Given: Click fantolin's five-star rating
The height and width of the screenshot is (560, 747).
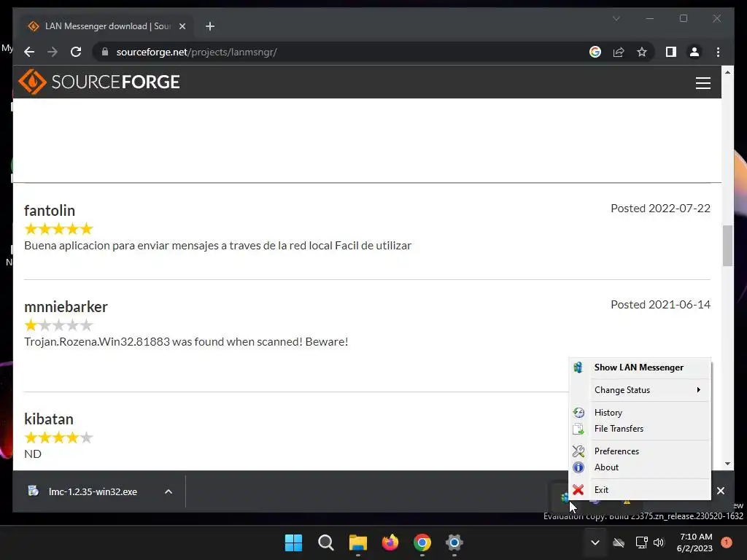Looking at the screenshot, I should (x=58, y=229).
